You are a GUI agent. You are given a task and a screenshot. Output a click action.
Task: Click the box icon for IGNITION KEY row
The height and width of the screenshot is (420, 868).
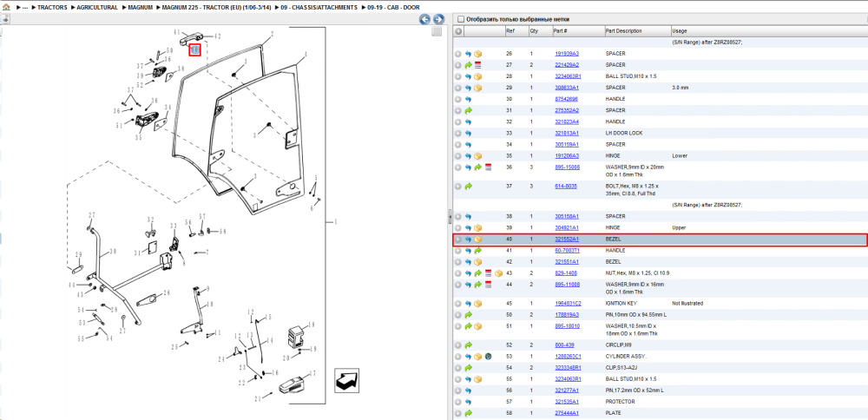coord(477,304)
